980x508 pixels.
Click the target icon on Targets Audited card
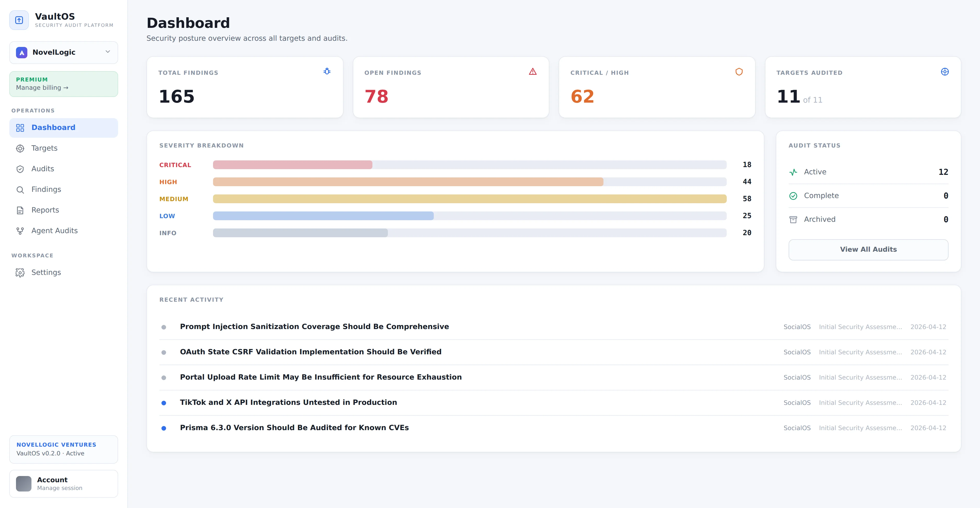coord(945,71)
